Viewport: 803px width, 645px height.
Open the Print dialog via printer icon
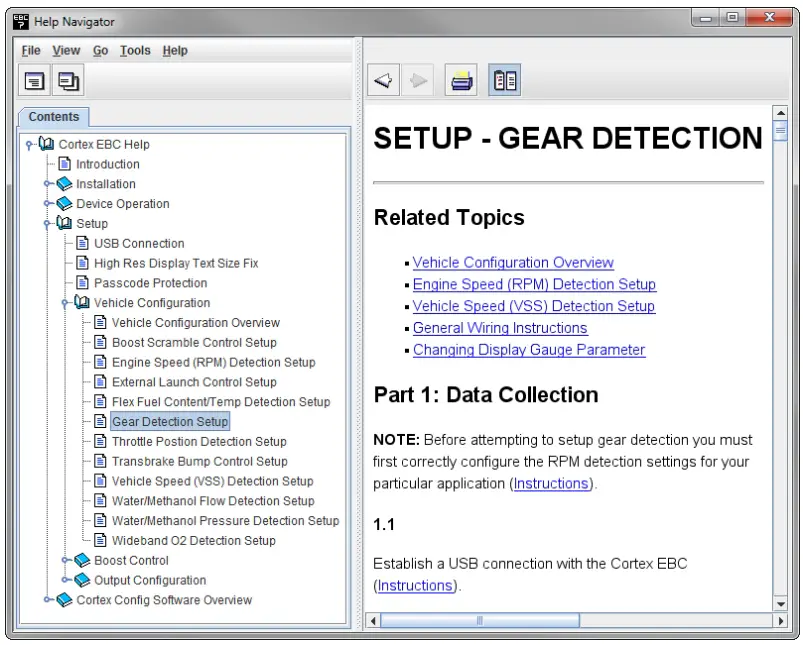(x=461, y=79)
